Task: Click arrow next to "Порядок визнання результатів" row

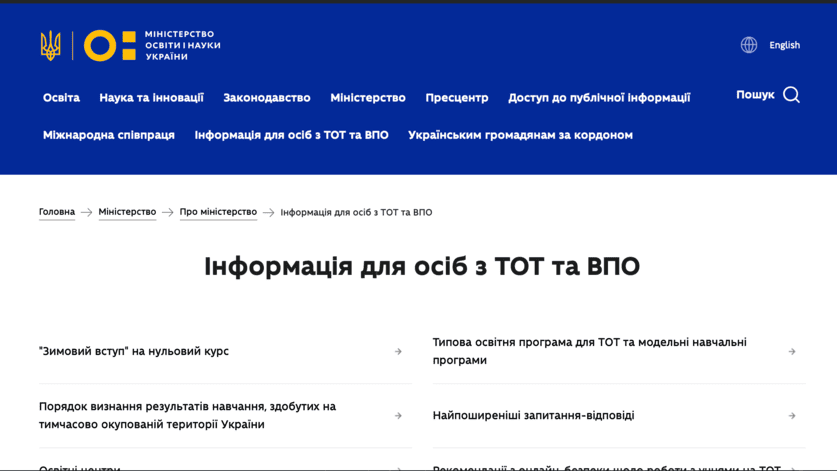Action: tap(398, 415)
